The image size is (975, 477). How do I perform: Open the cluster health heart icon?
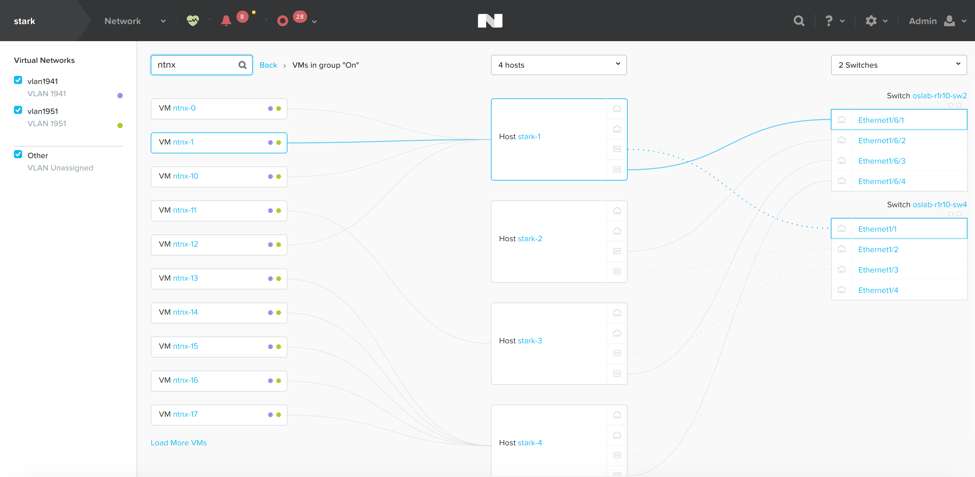coord(193,21)
